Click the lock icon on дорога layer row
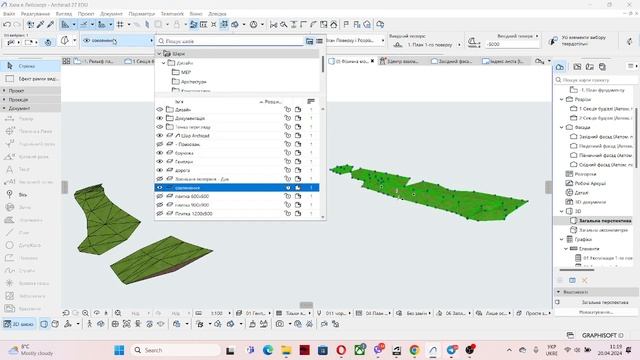The image size is (640, 360). [288, 170]
